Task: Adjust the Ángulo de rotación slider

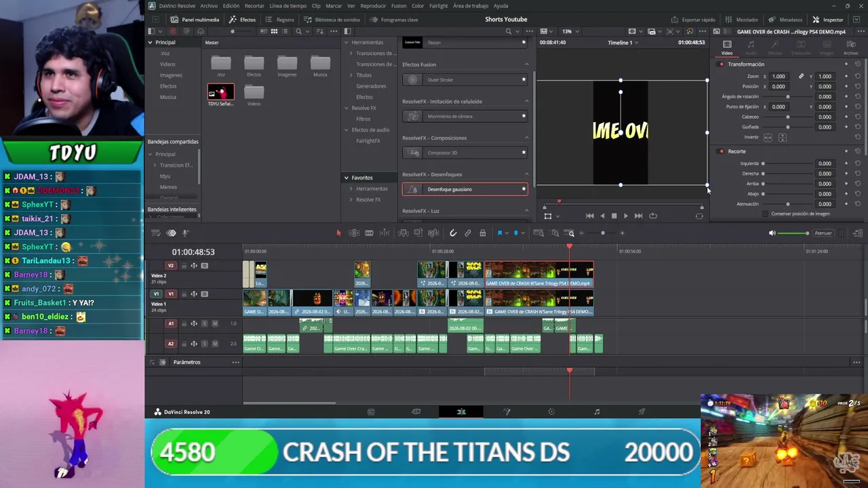Action: [787, 97]
